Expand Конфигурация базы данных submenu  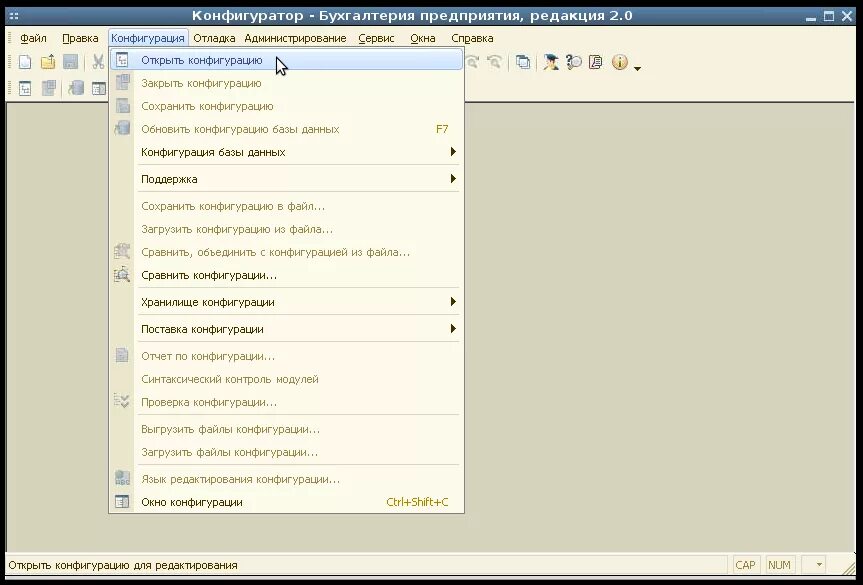(x=286, y=152)
